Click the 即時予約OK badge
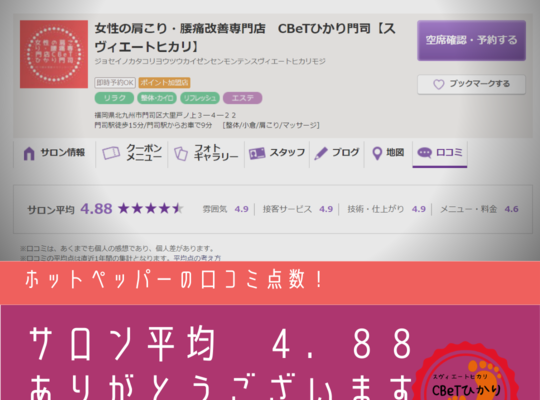The height and width of the screenshot is (400, 540). click(115, 83)
